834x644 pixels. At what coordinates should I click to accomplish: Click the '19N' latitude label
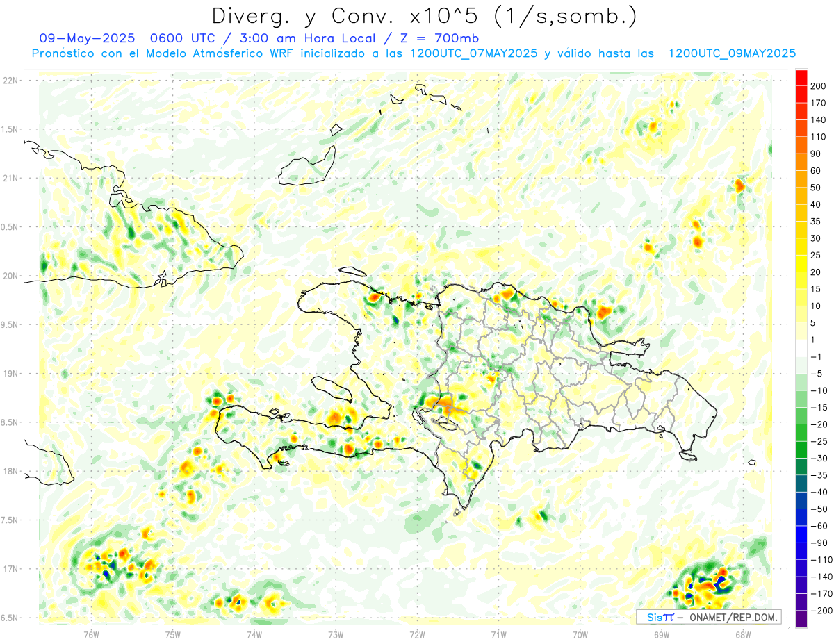10,374
